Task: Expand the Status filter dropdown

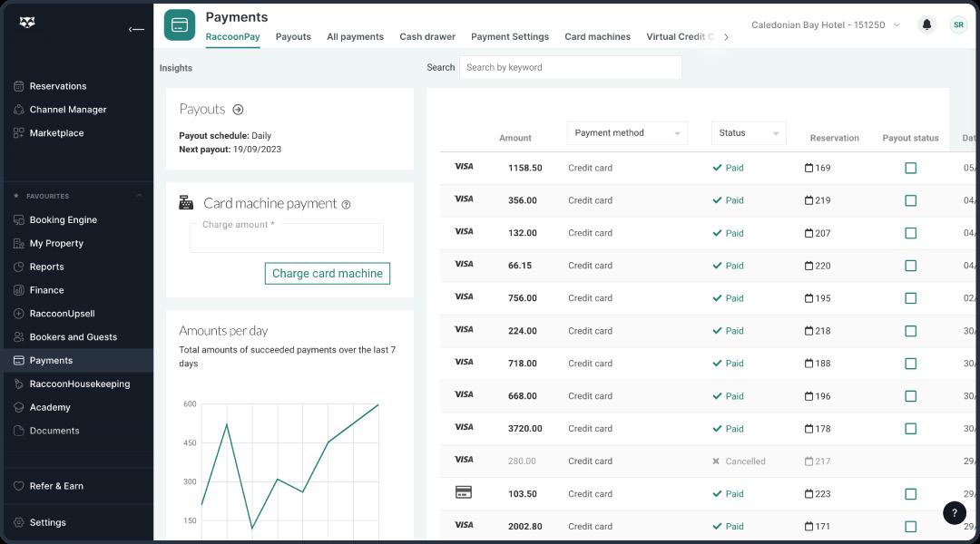Action: [x=749, y=133]
